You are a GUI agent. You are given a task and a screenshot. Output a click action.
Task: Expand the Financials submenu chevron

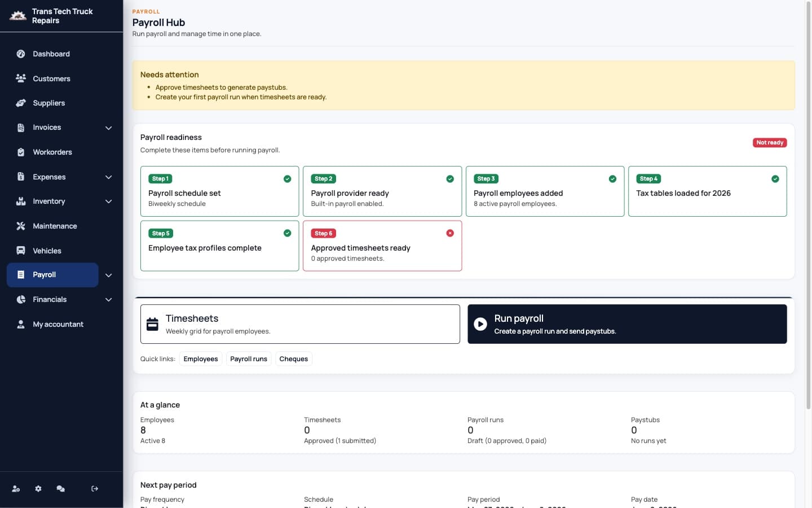(109, 300)
